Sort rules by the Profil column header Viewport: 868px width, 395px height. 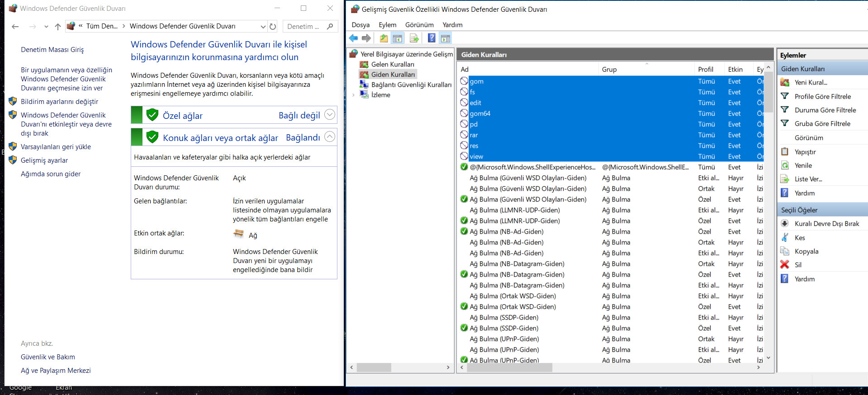(709, 69)
